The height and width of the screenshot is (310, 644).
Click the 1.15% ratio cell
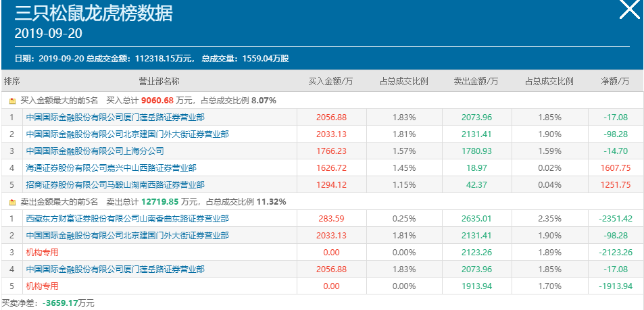(404, 185)
